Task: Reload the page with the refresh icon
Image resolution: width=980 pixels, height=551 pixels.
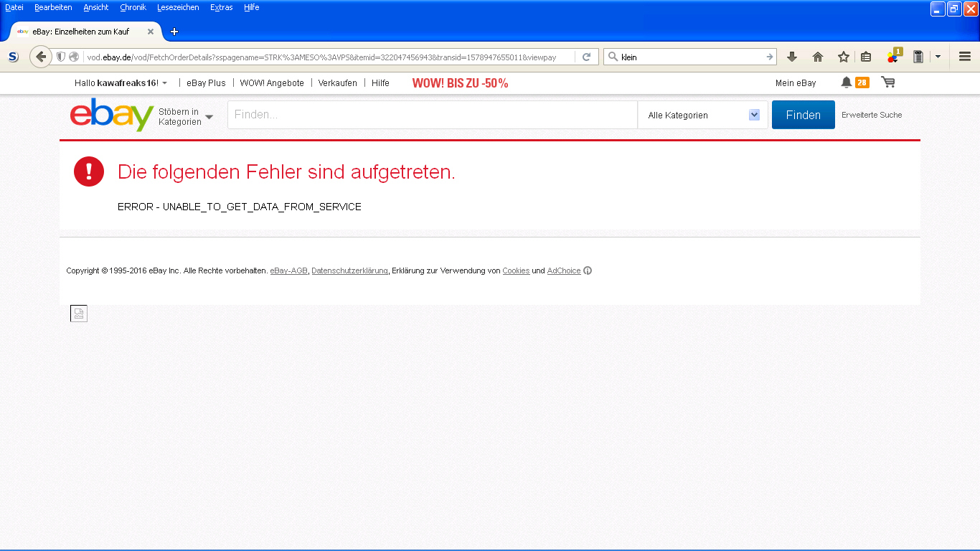Action: (586, 57)
